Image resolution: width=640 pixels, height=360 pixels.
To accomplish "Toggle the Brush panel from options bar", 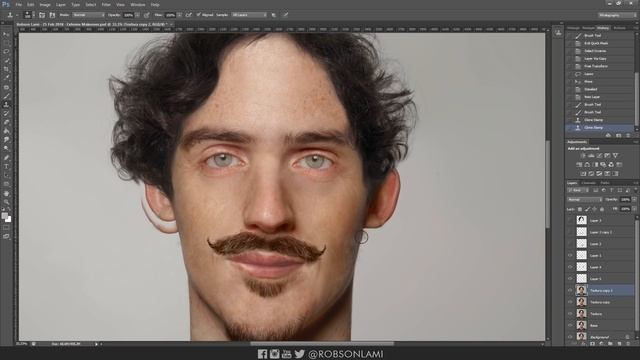I will point(42,15).
